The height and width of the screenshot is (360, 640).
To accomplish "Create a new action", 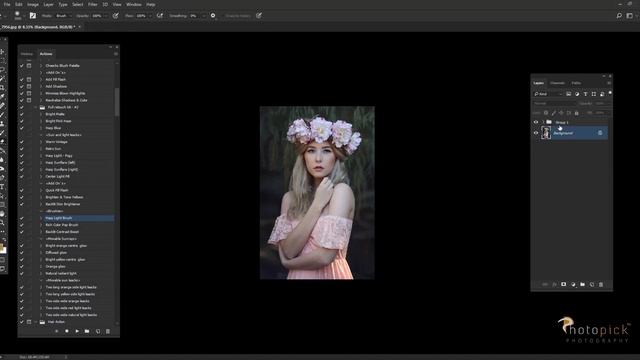I will [x=98, y=331].
